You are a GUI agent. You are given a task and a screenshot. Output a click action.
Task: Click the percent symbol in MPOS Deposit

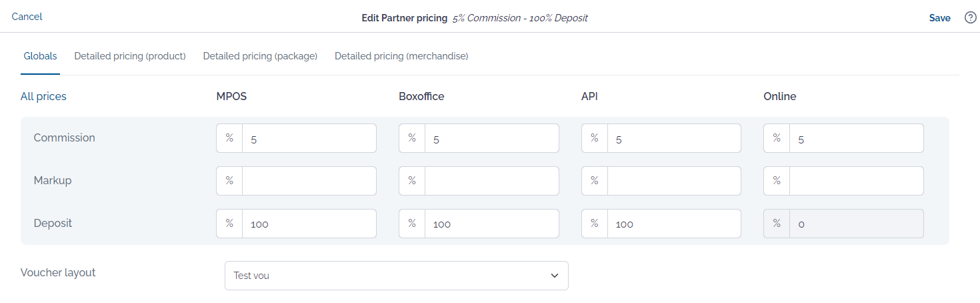pyautogui.click(x=229, y=224)
